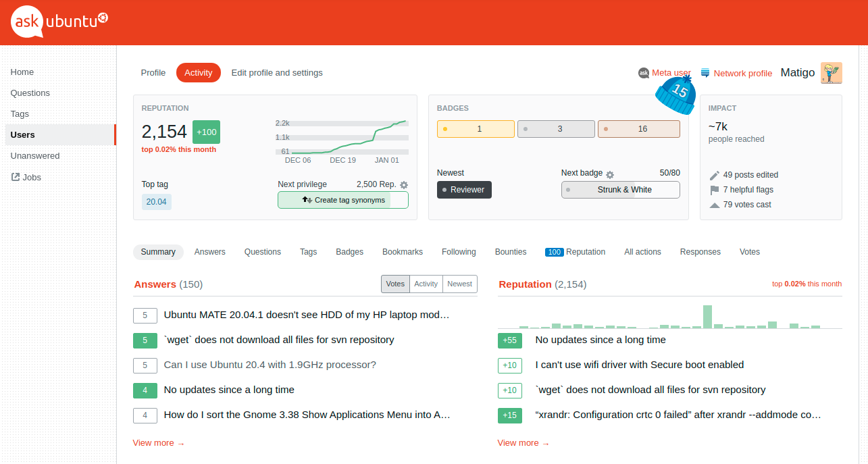
Task: Click the blue winter hat icon
Action: (x=676, y=93)
